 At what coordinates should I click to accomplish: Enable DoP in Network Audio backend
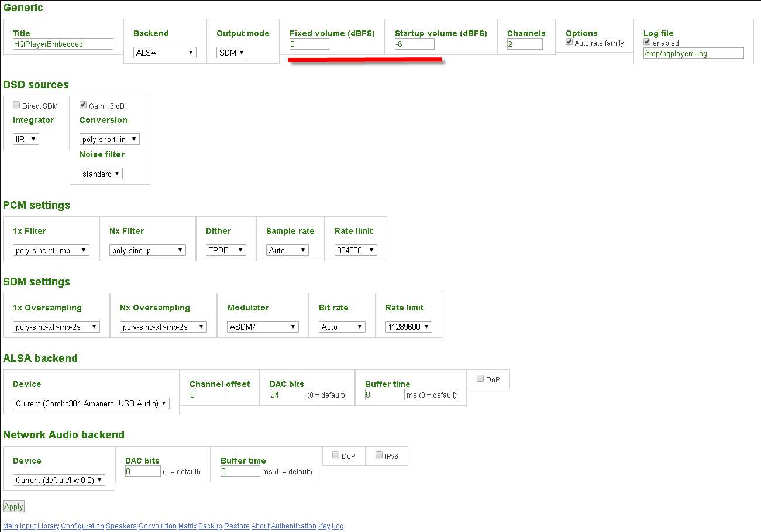click(336, 455)
